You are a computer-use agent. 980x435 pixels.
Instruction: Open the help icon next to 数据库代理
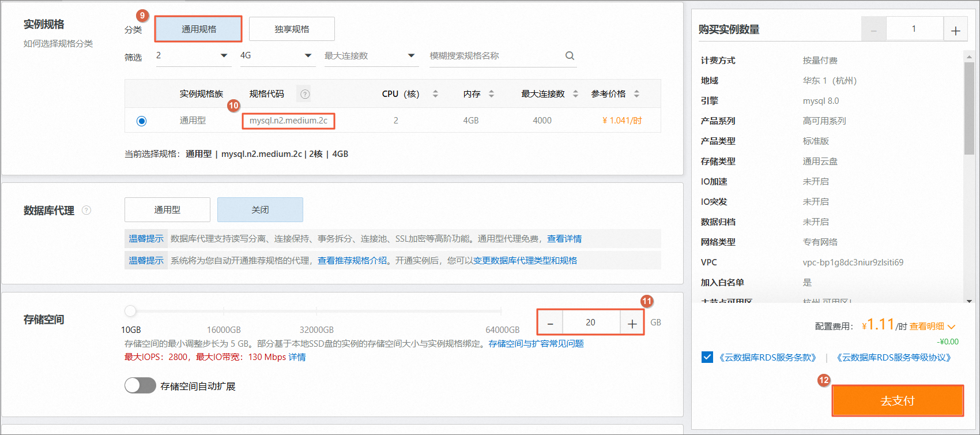86,210
